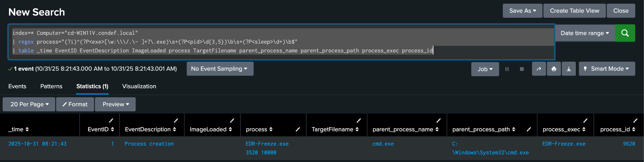Click the Create Table View button
This screenshot has height=162, width=644.
(574, 11)
